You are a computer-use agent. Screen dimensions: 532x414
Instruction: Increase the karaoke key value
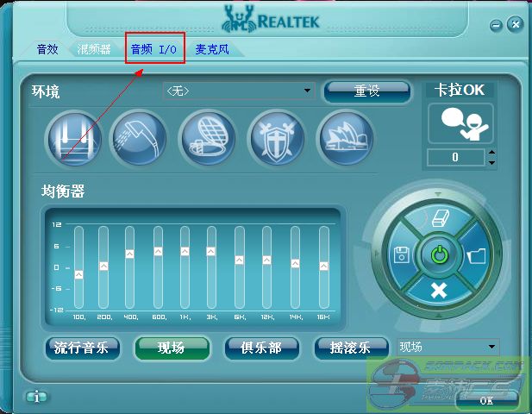491,153
